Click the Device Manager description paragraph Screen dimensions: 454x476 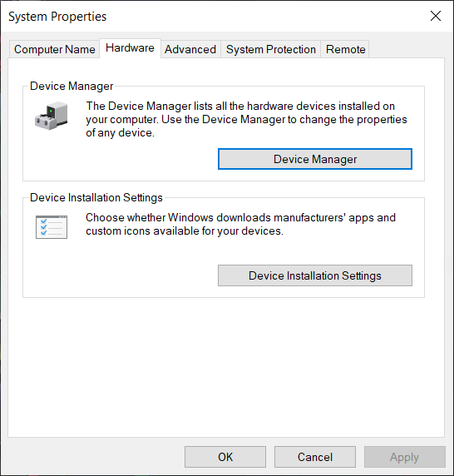246,119
